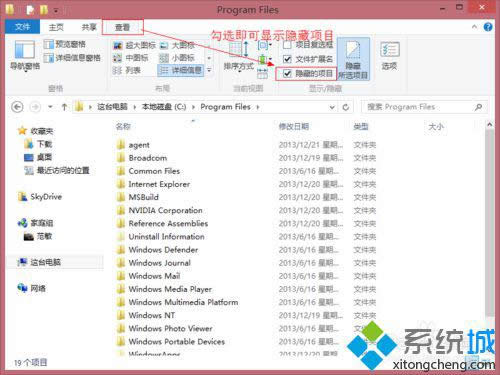Toggle the Hidden items (隐藏的项目) checkbox

coord(287,74)
